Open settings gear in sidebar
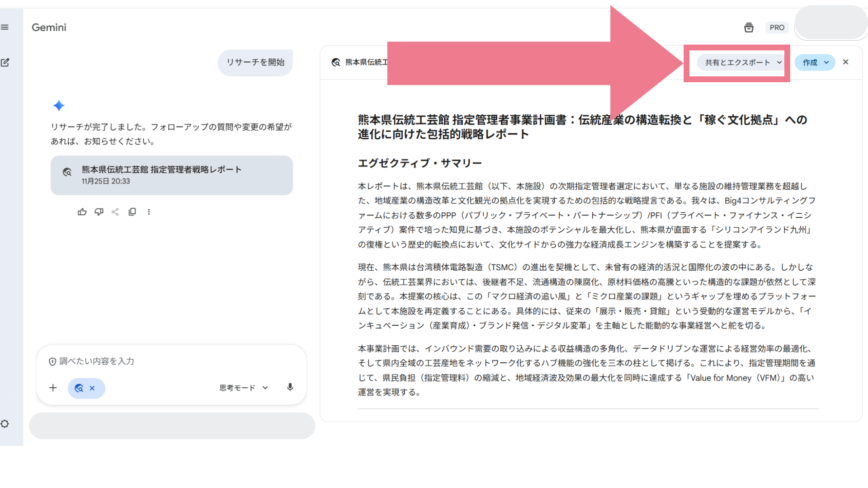Image resolution: width=868 pixels, height=488 pixels. (x=5, y=424)
